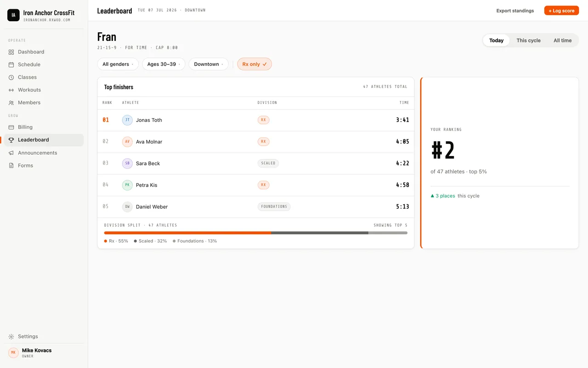Click the Rx · 55% legend entry
588x368 pixels.
click(116, 241)
